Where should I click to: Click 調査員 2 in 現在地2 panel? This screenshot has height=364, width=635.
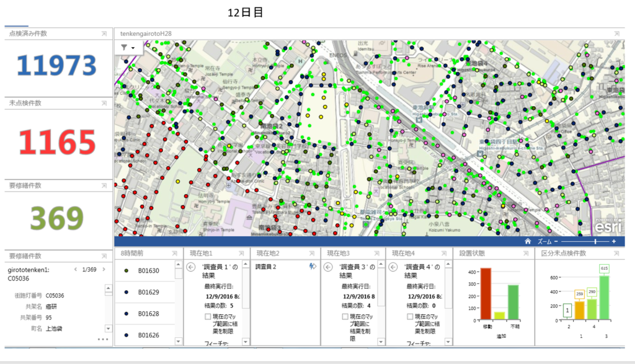click(265, 267)
